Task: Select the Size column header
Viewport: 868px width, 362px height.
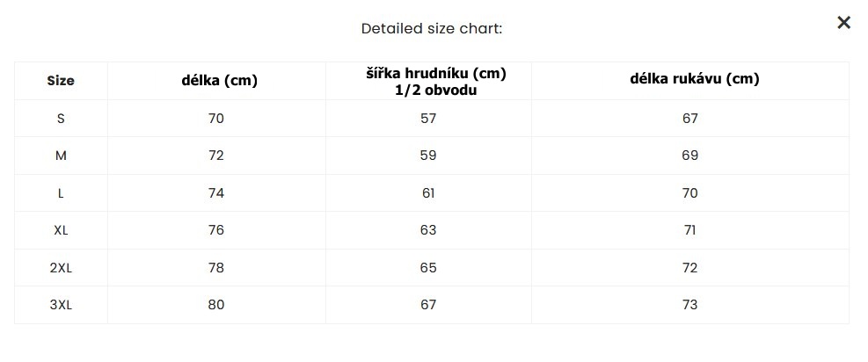Action: click(x=61, y=81)
